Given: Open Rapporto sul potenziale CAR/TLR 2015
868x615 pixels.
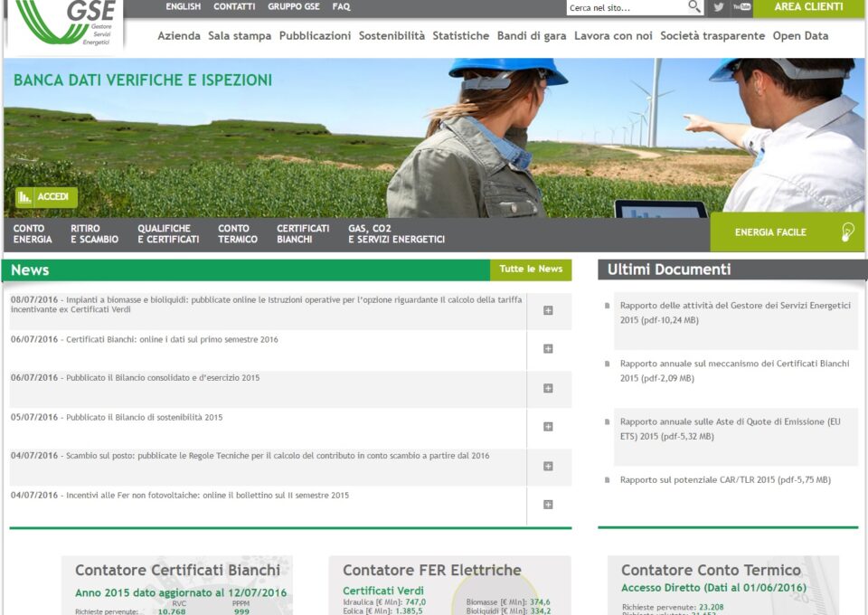Looking at the screenshot, I should click(725, 480).
